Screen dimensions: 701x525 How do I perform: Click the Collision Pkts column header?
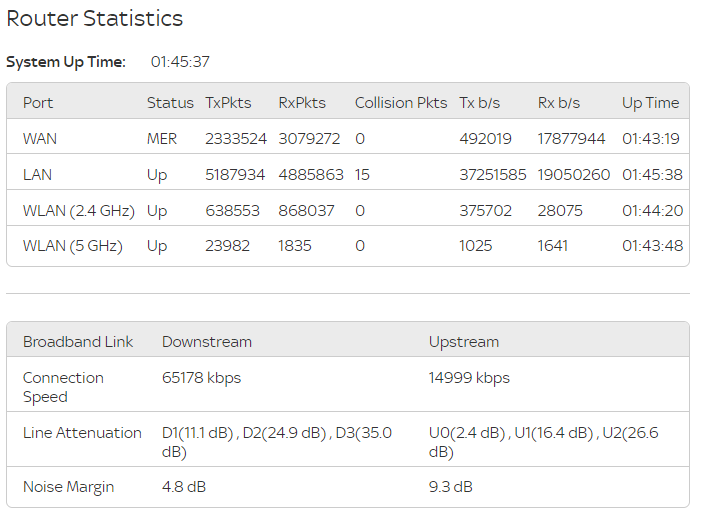401,103
